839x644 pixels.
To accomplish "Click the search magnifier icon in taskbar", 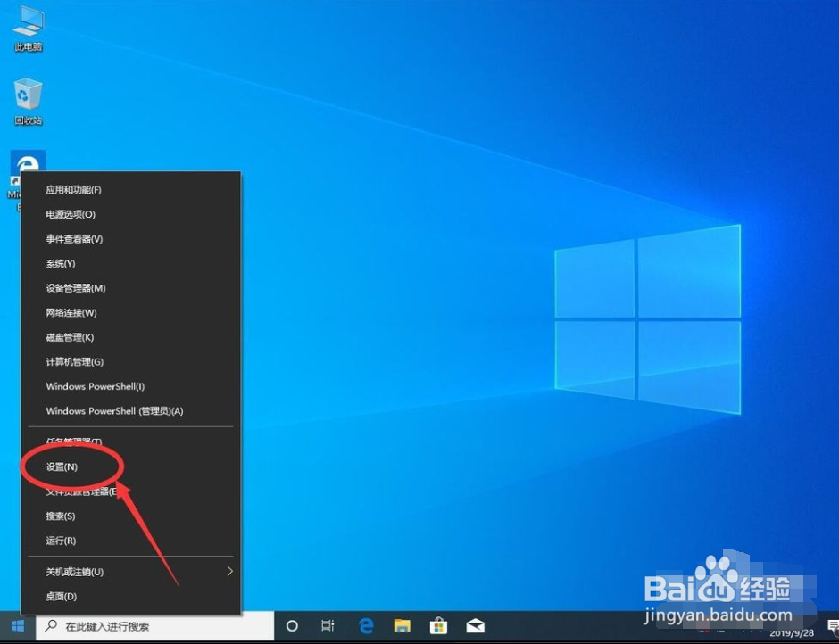I will 51,626.
